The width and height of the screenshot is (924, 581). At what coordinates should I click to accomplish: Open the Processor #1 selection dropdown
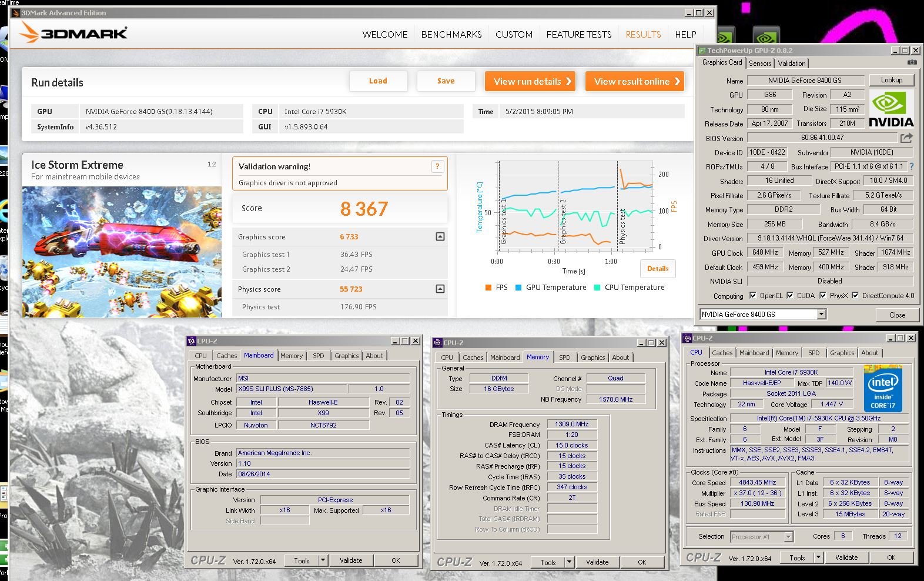pos(789,536)
